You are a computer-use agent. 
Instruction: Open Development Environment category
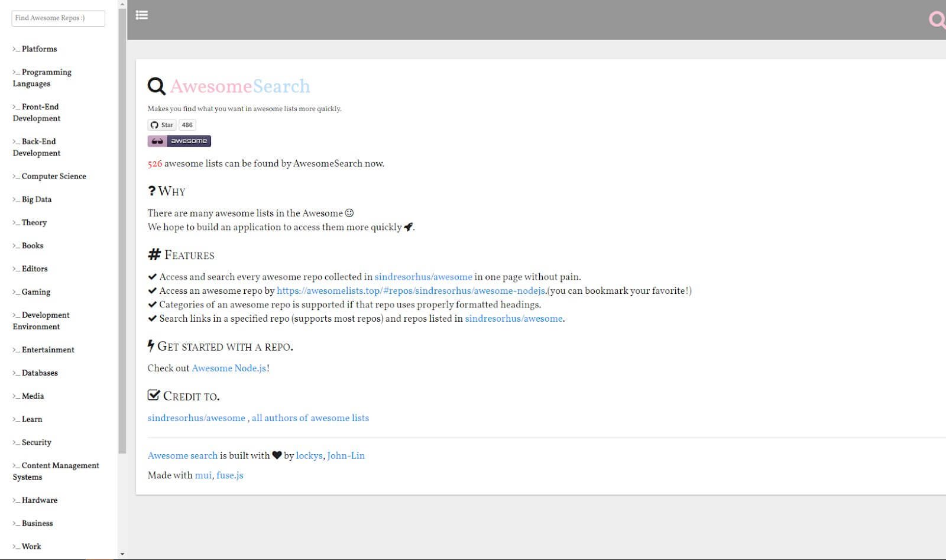tap(41, 321)
